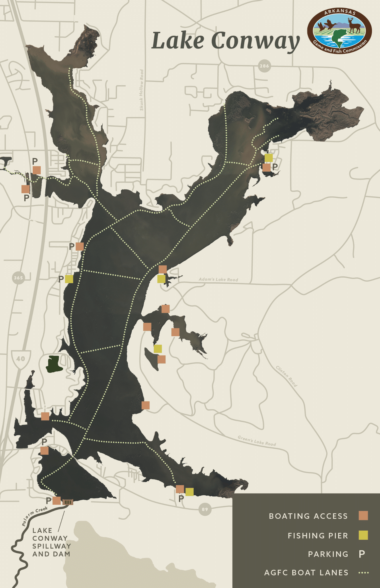Click the boating access marker in southwest inlet
The height and width of the screenshot is (588, 380).
tap(45, 416)
